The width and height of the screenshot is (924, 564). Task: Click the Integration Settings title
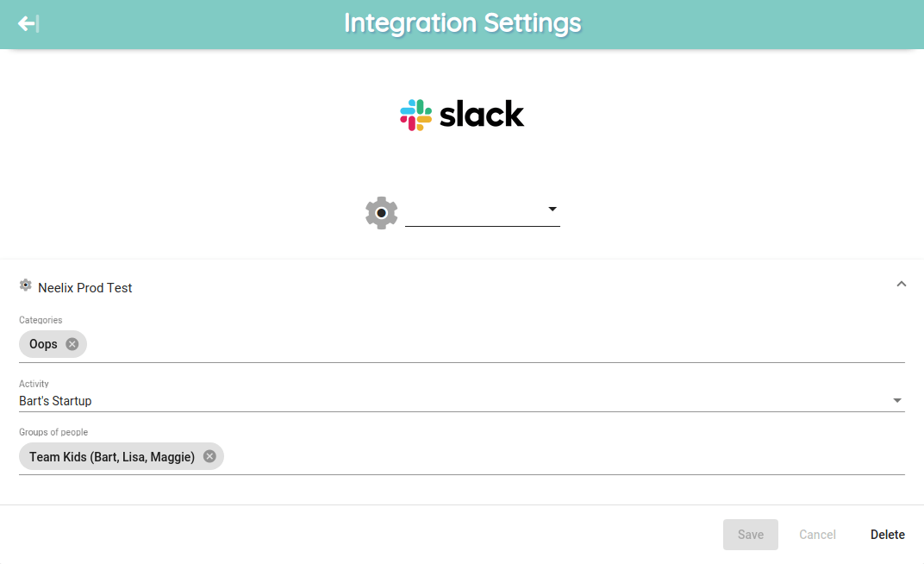pos(463,23)
